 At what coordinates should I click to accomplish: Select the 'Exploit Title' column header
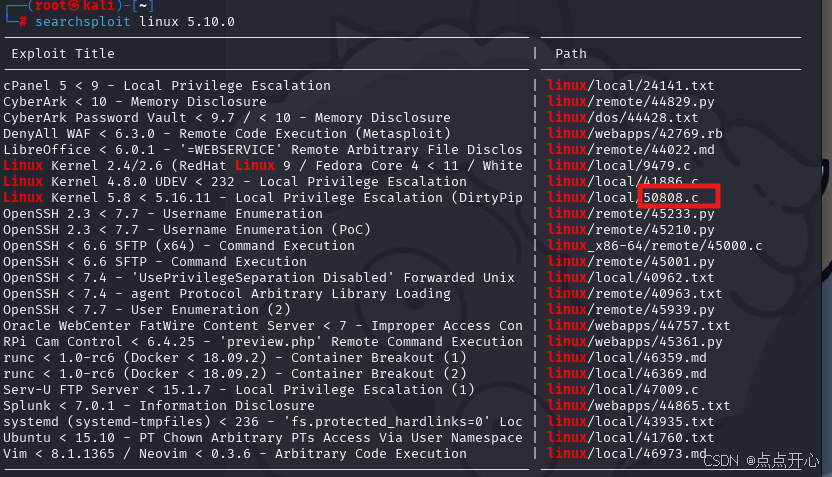63,54
